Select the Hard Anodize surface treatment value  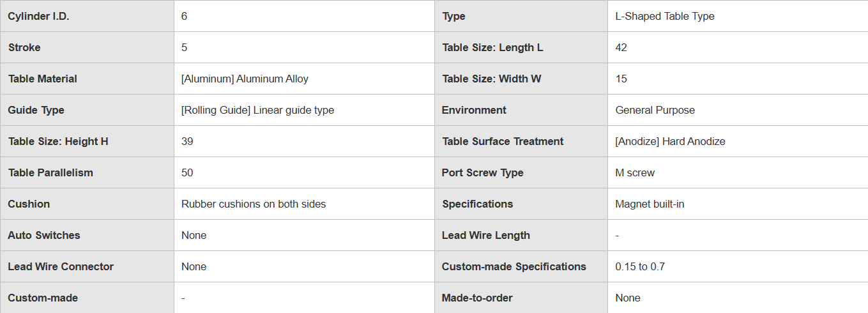click(670, 141)
